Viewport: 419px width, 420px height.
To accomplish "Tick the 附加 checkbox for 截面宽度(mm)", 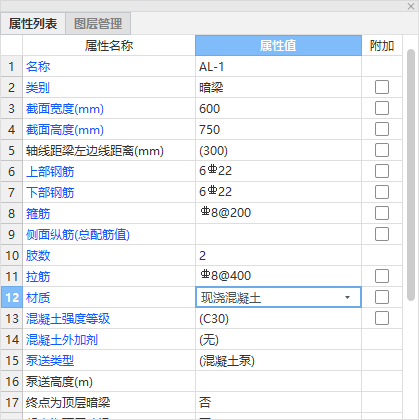I will (382, 108).
